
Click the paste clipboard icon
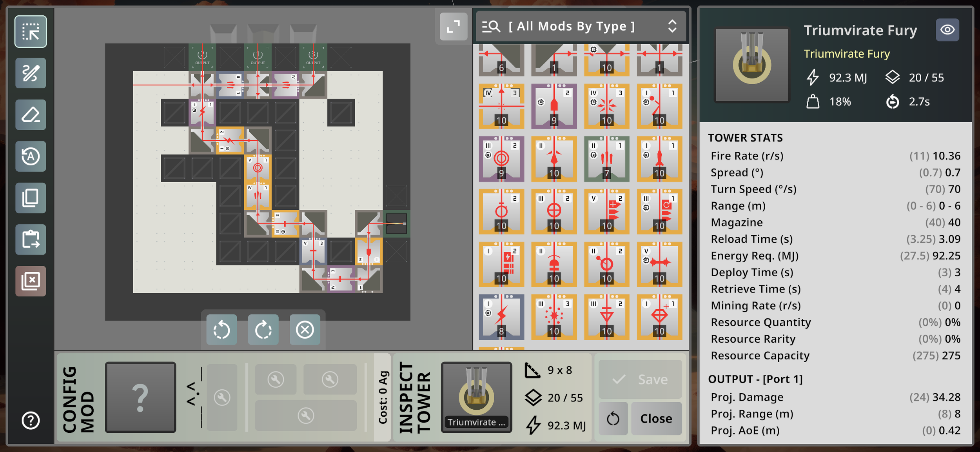coord(31,240)
